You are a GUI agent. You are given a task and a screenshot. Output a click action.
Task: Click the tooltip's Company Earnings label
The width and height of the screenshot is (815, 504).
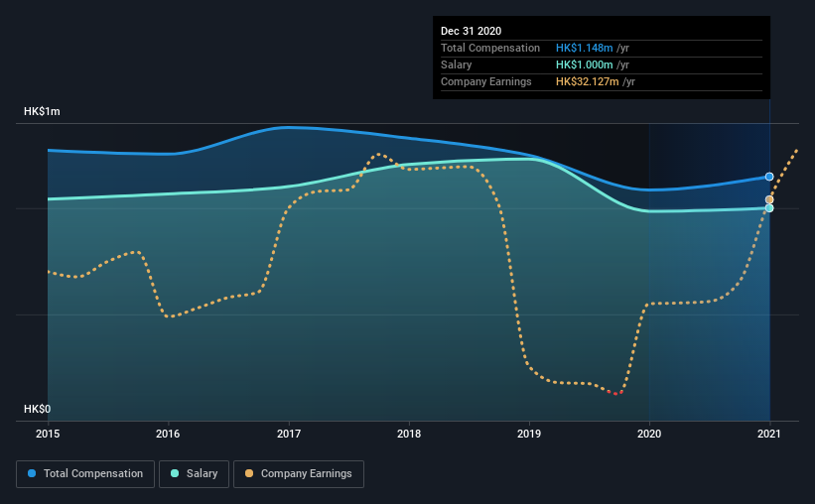[486, 81]
